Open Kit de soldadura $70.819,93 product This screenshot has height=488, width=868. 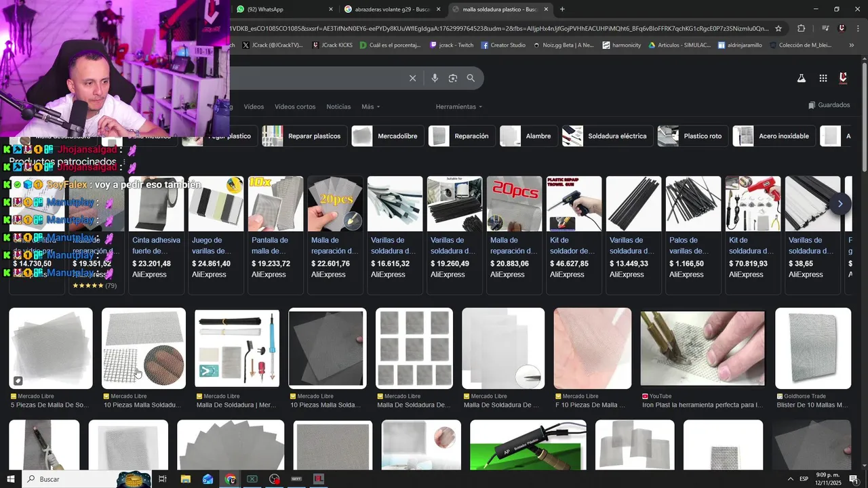[753, 235]
